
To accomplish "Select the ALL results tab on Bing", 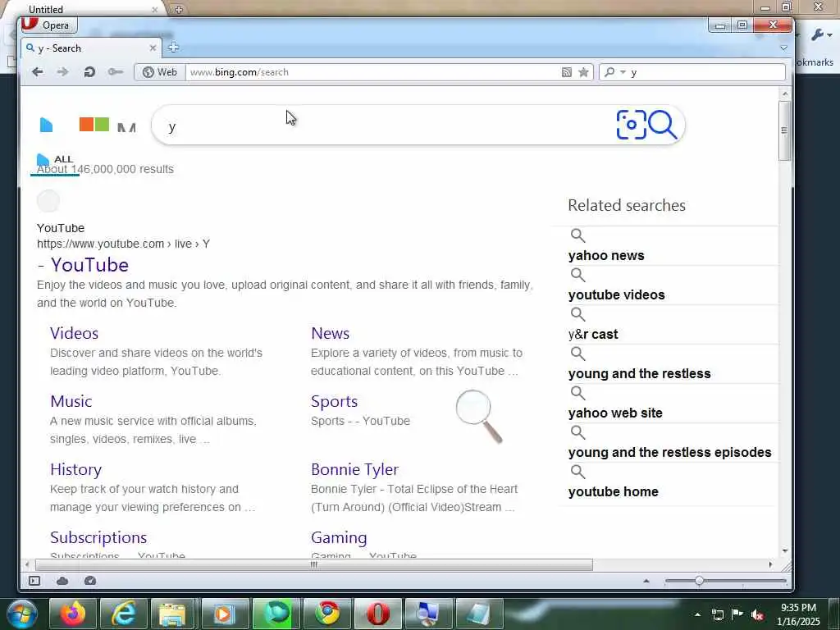I will click(63, 159).
